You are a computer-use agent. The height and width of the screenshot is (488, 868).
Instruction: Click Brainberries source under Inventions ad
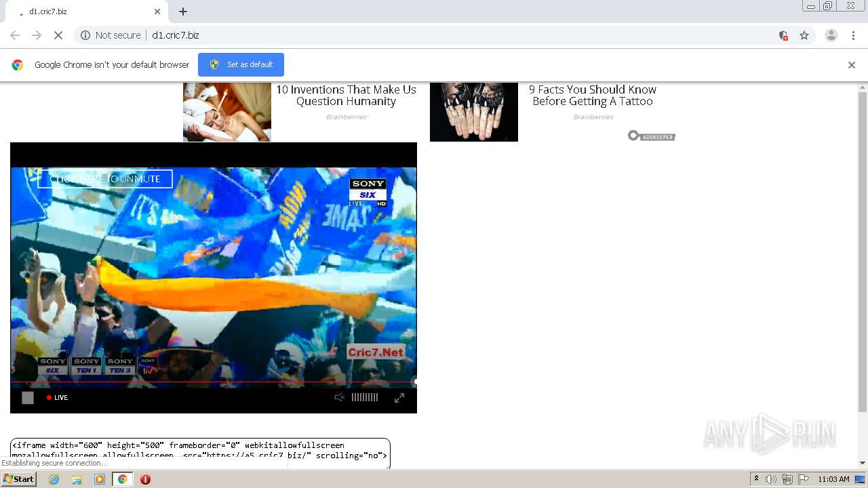click(346, 117)
